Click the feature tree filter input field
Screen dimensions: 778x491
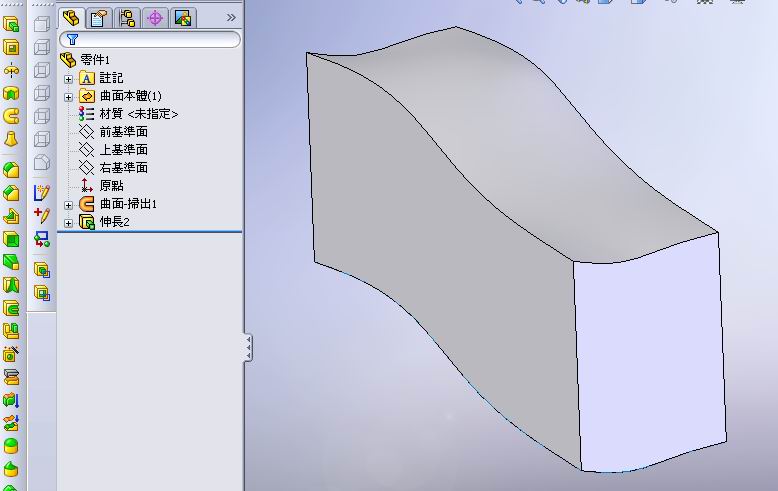tap(150, 40)
